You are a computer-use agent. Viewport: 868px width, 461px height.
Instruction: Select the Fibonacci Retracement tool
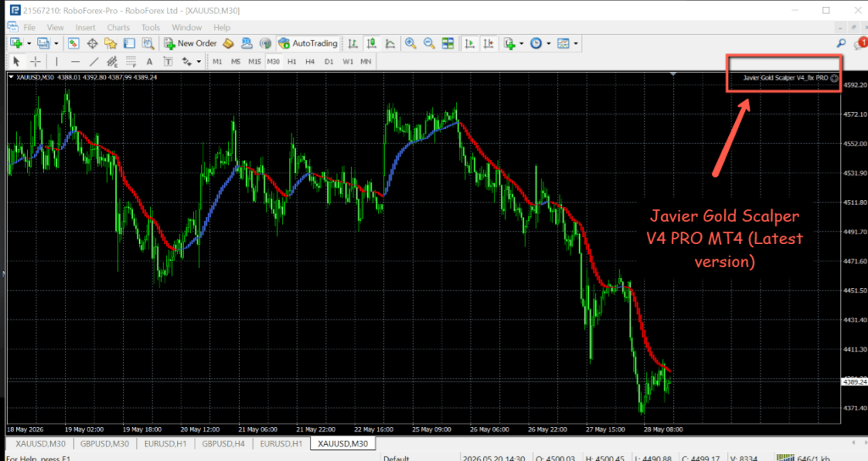[x=131, y=61]
